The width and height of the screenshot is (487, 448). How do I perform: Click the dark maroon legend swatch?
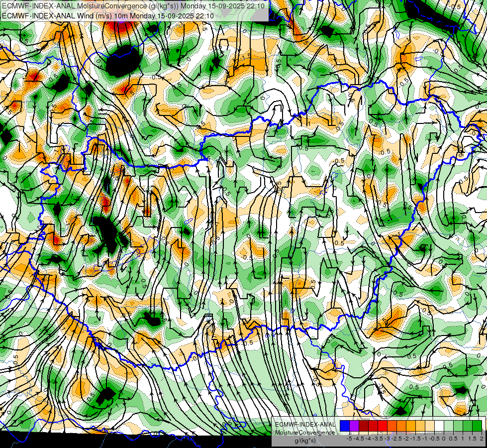364,426
